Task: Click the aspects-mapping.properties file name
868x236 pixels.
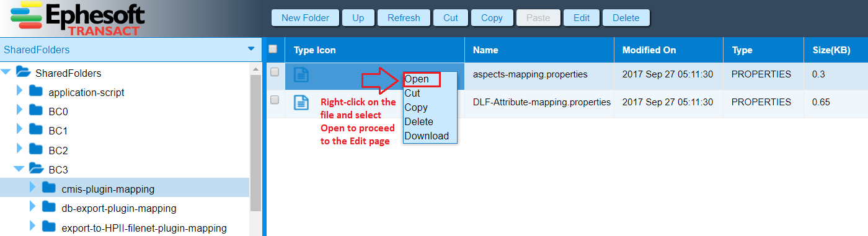Action: (x=530, y=74)
